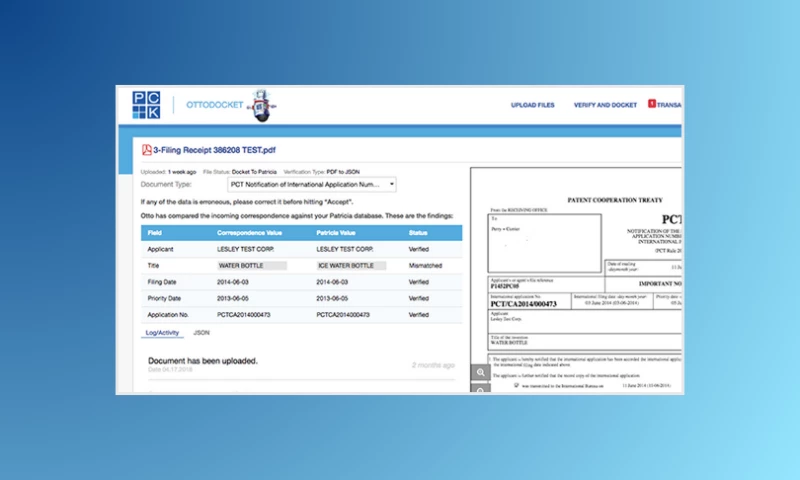Click the Priority Date field label
This screenshot has height=480, width=800.
point(164,298)
